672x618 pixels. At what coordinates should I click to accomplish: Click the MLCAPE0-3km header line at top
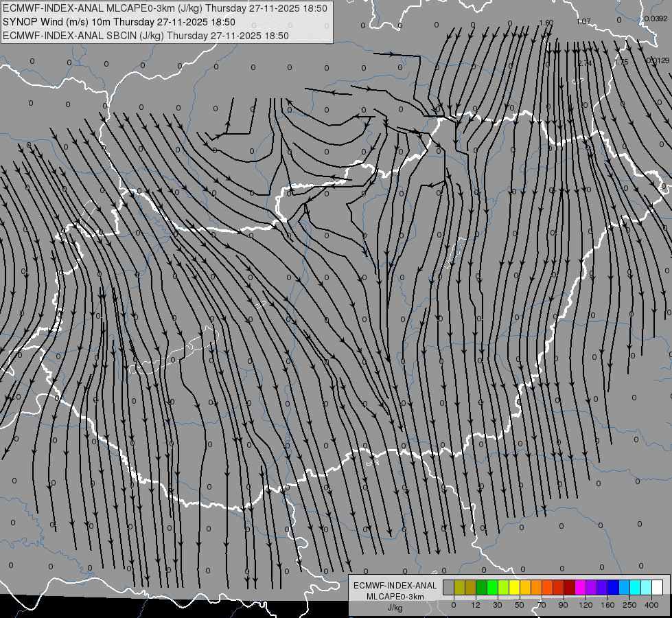click(x=165, y=8)
